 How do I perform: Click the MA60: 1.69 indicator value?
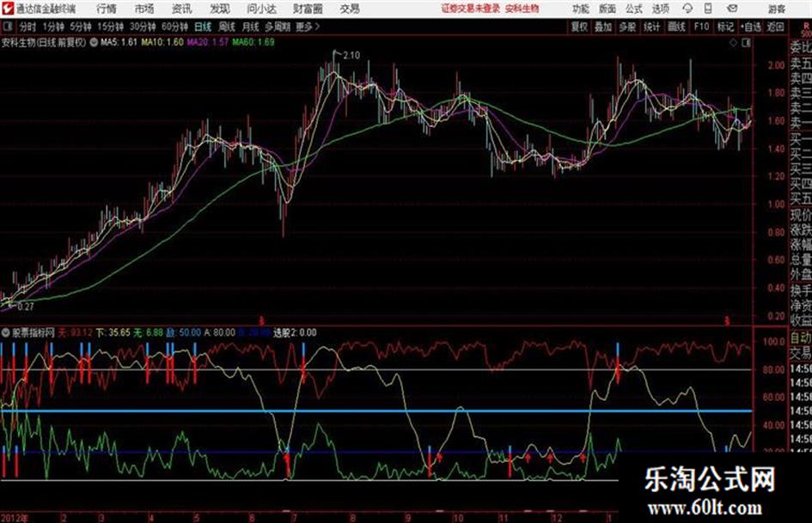[x=253, y=42]
